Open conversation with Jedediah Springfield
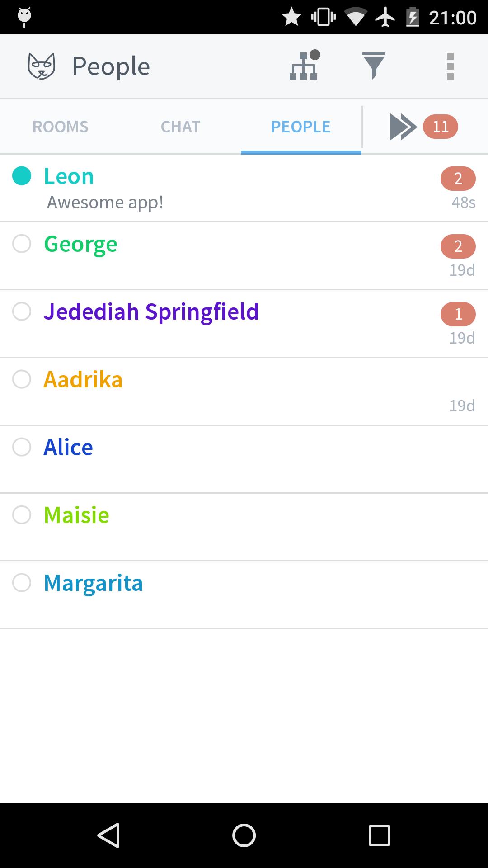The width and height of the screenshot is (488, 868). pyautogui.click(x=151, y=312)
